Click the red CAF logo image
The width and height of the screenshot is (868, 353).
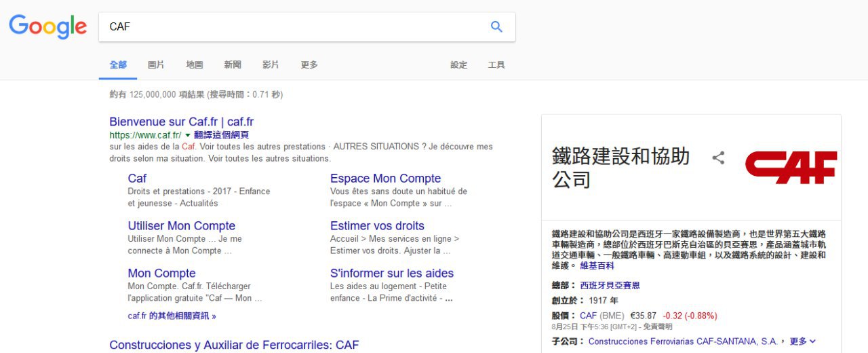(x=791, y=167)
